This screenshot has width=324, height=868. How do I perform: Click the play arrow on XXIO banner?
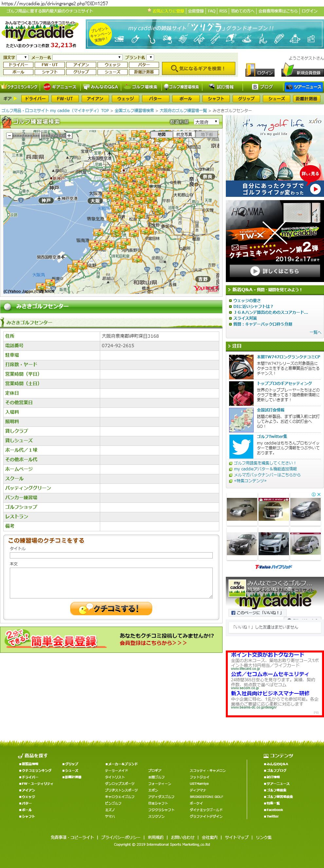coord(315,189)
